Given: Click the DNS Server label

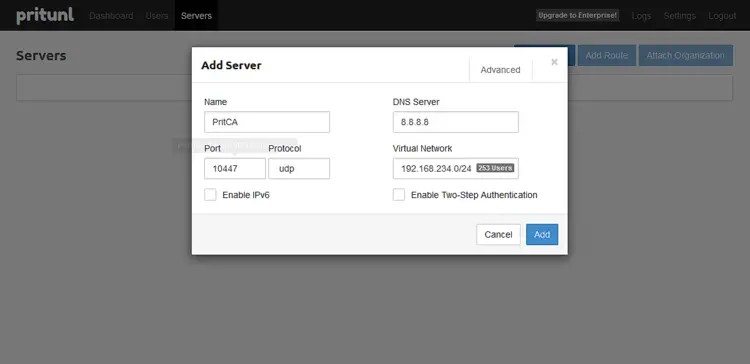Looking at the screenshot, I should [416, 102].
